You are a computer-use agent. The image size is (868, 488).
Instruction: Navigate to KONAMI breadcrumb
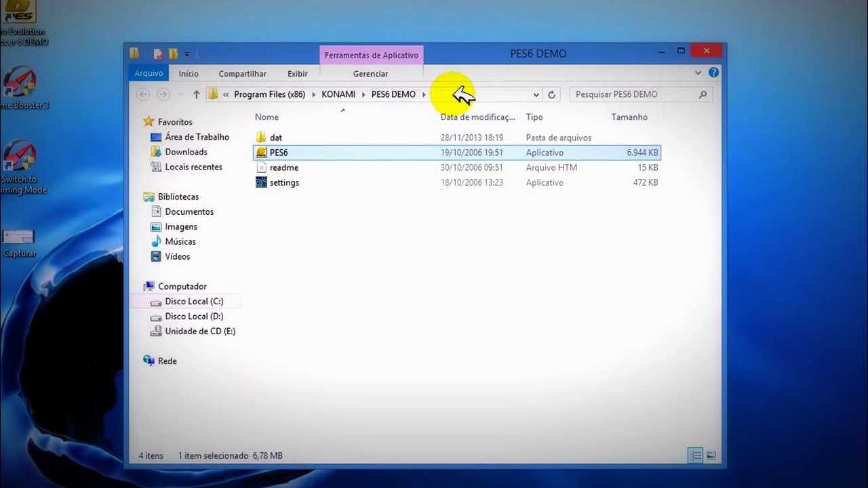pyautogui.click(x=338, y=94)
